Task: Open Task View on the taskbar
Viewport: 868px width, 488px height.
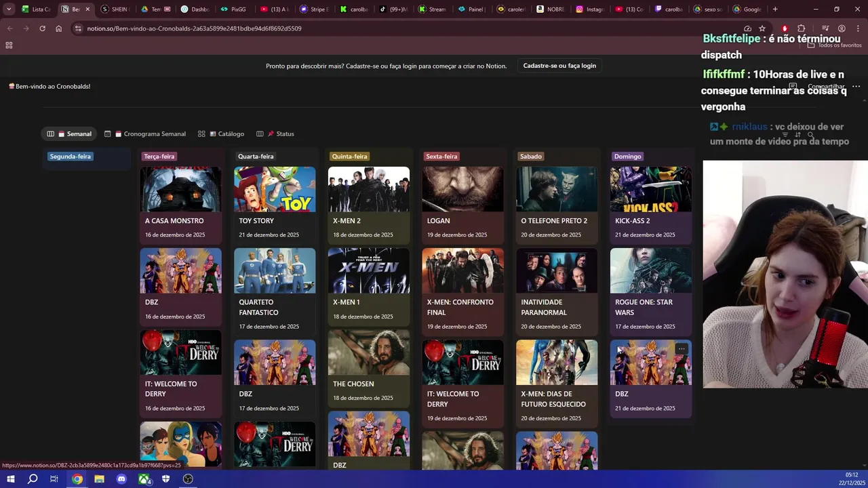Action: tap(54, 479)
